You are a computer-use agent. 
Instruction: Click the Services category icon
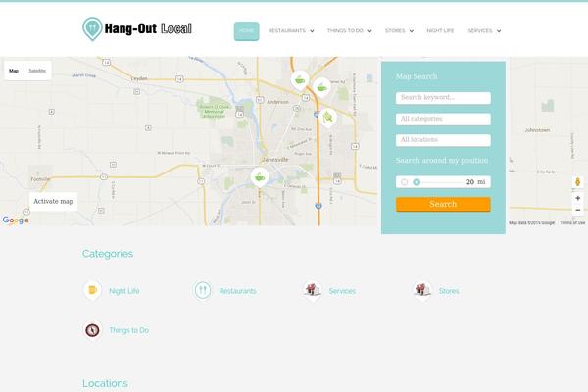click(313, 291)
